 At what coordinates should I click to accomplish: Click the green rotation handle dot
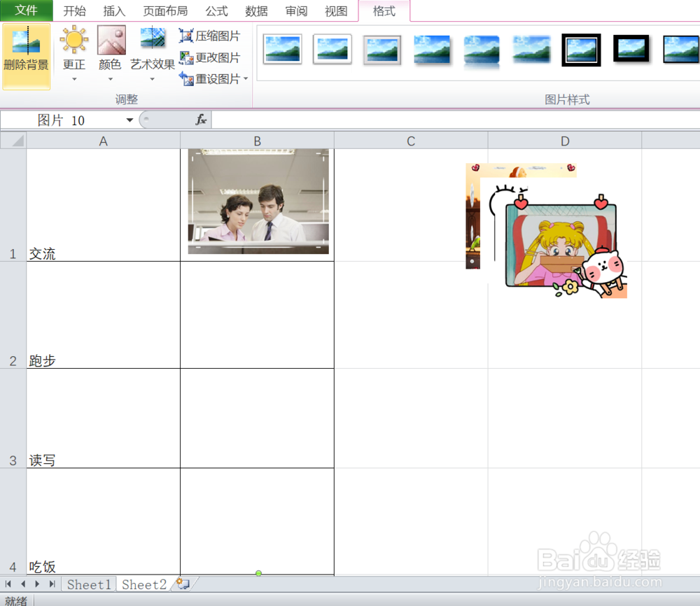[x=258, y=573]
